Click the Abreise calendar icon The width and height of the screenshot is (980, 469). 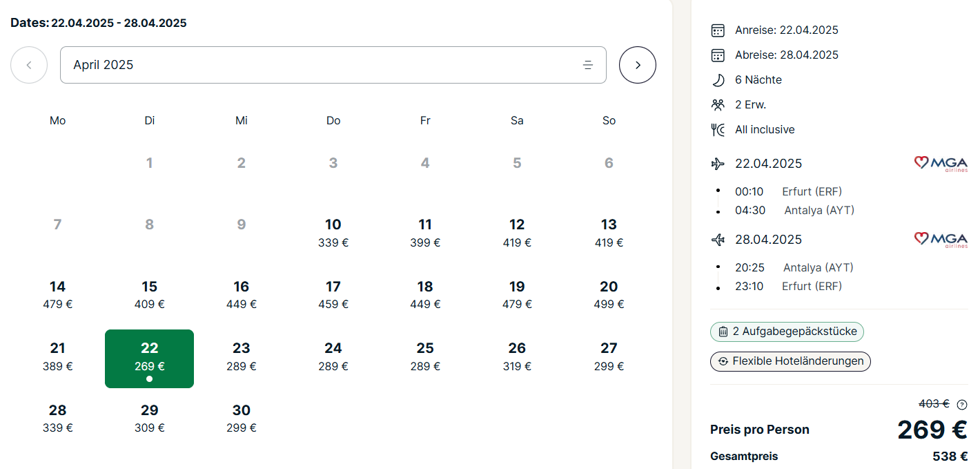(718, 55)
